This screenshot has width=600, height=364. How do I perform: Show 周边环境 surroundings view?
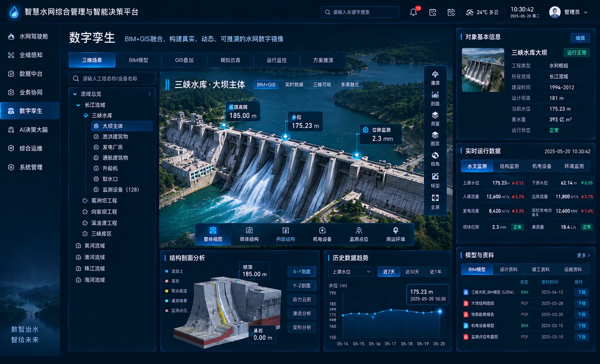pyautogui.click(x=395, y=234)
